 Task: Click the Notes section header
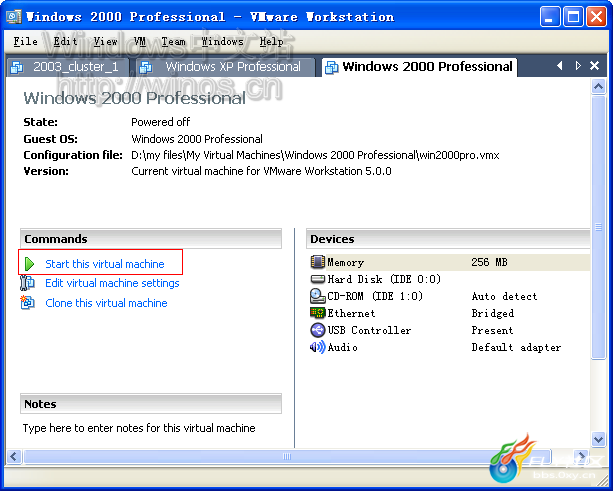coord(151,403)
